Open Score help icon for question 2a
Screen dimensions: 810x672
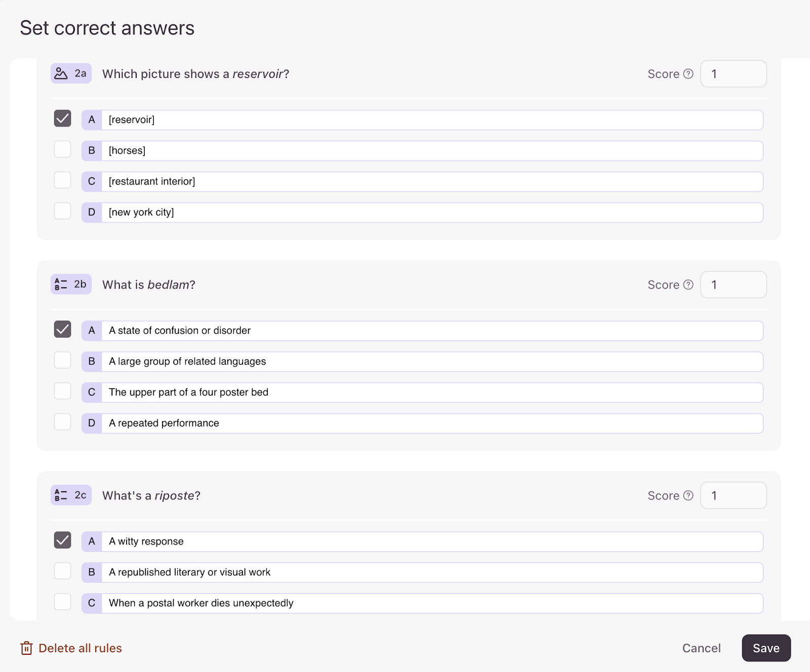tap(688, 74)
